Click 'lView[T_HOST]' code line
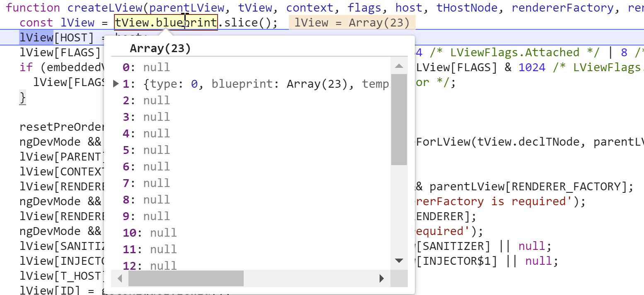The image size is (644, 295). pyautogui.click(x=61, y=276)
